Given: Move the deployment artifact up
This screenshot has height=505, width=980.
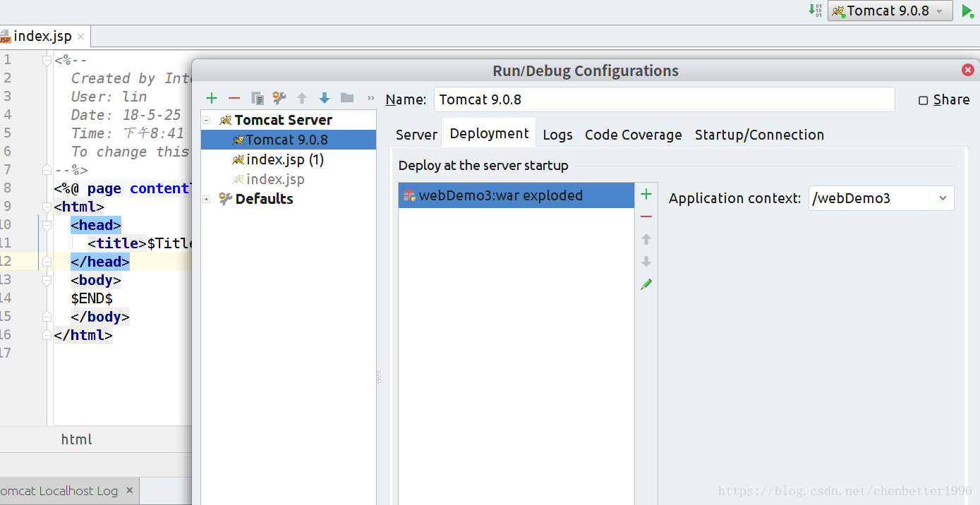Looking at the screenshot, I should pyautogui.click(x=646, y=239).
